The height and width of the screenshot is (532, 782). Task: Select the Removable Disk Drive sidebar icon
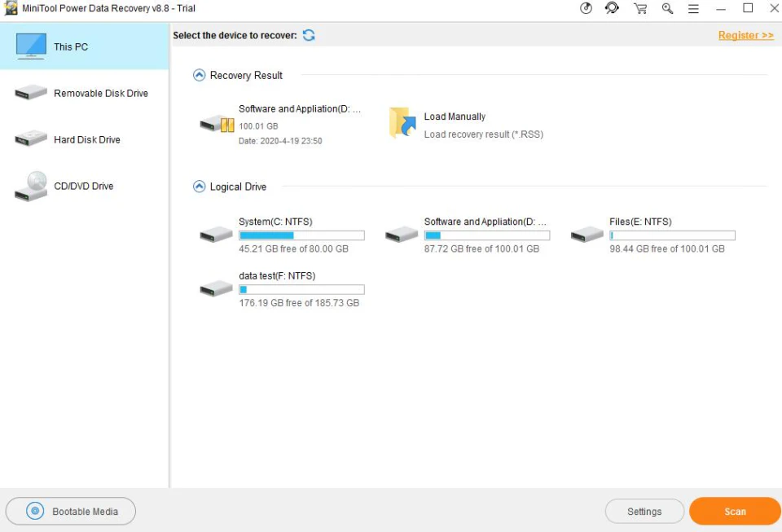tap(30, 91)
